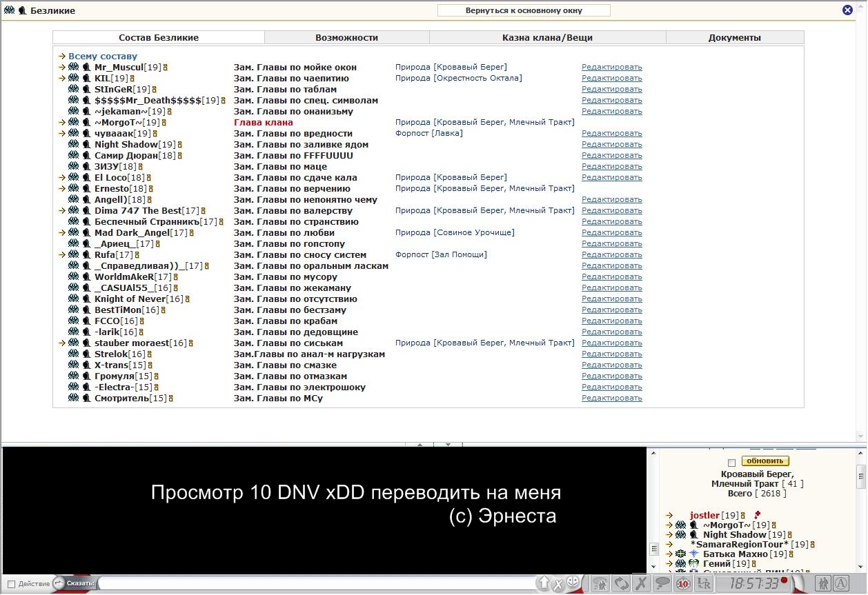This screenshot has width=868, height=595.
Task: Click the Глава клана title text
Action: point(264,123)
